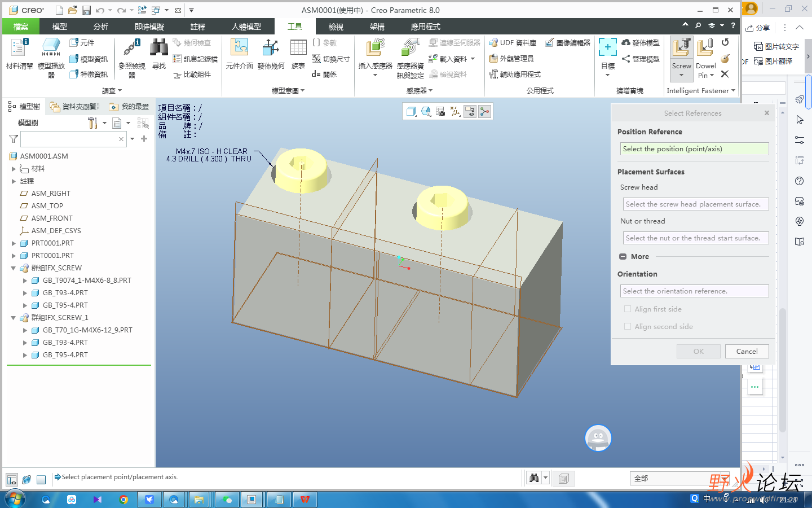Click 模型資訊 model information
812x508 pixels.
coord(89,59)
